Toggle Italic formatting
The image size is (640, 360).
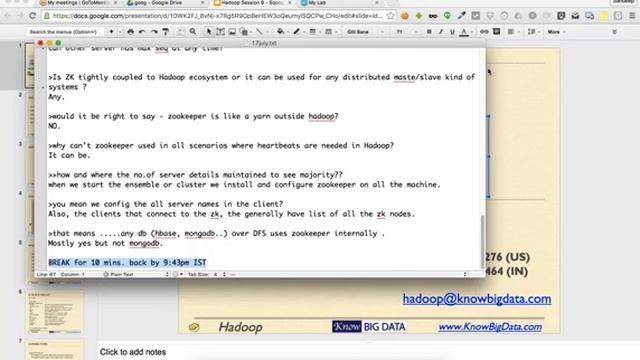tap(440, 32)
